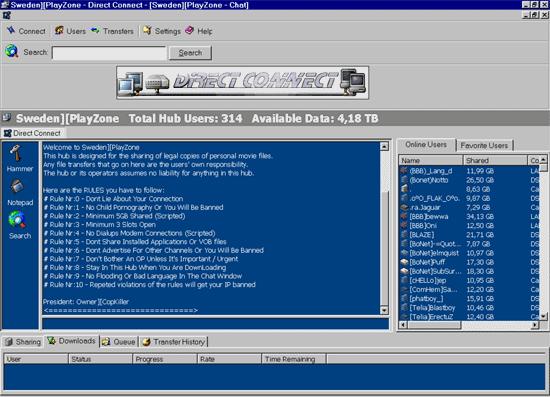Open the Settings toolbar icon
This screenshot has height=397, width=550.
pyautogui.click(x=147, y=31)
